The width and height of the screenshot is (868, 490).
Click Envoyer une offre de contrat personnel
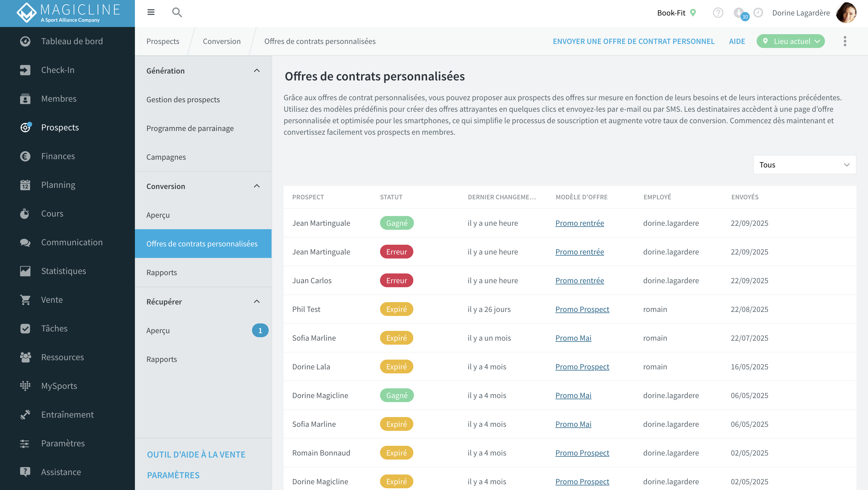[x=633, y=41]
